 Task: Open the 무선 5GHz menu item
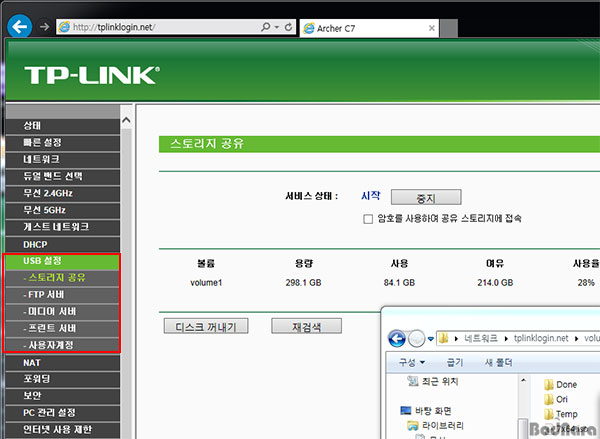point(63,210)
